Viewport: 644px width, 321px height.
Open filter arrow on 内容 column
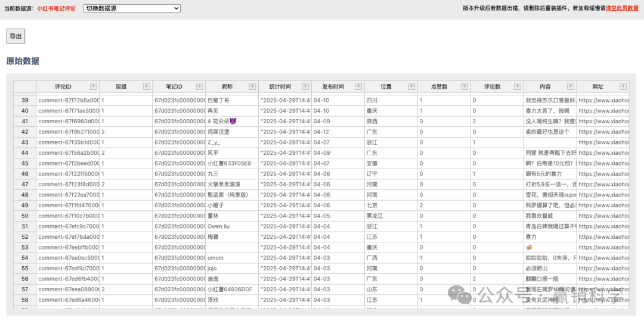pos(570,86)
